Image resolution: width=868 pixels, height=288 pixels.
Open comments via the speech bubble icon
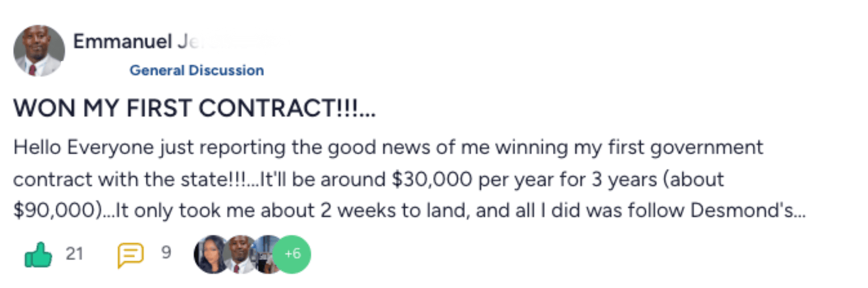point(130,255)
